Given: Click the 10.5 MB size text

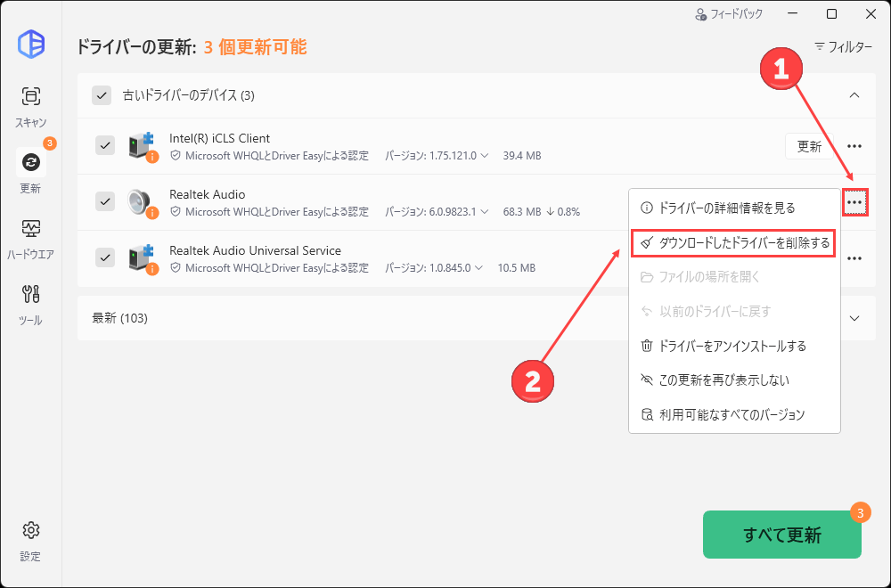Looking at the screenshot, I should [517, 268].
